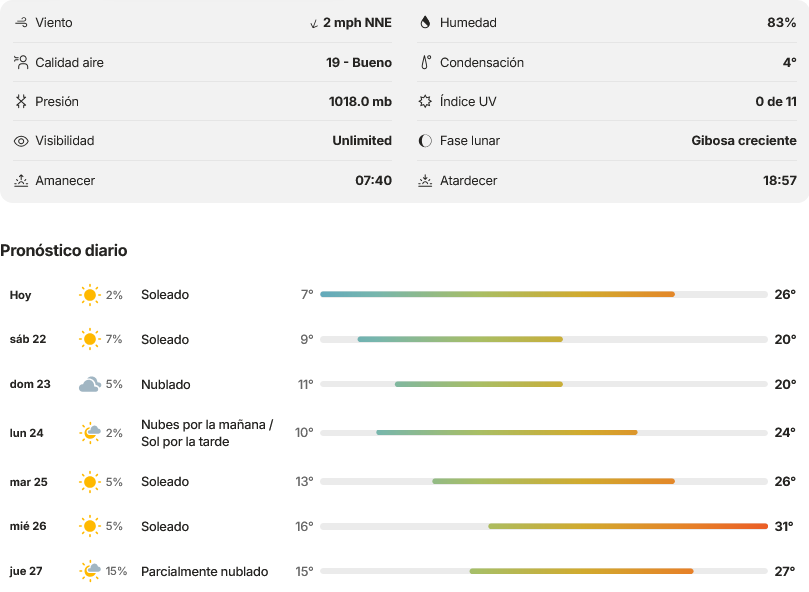The height and width of the screenshot is (592, 809).
Task: Click the air quality person icon
Action: tap(21, 62)
